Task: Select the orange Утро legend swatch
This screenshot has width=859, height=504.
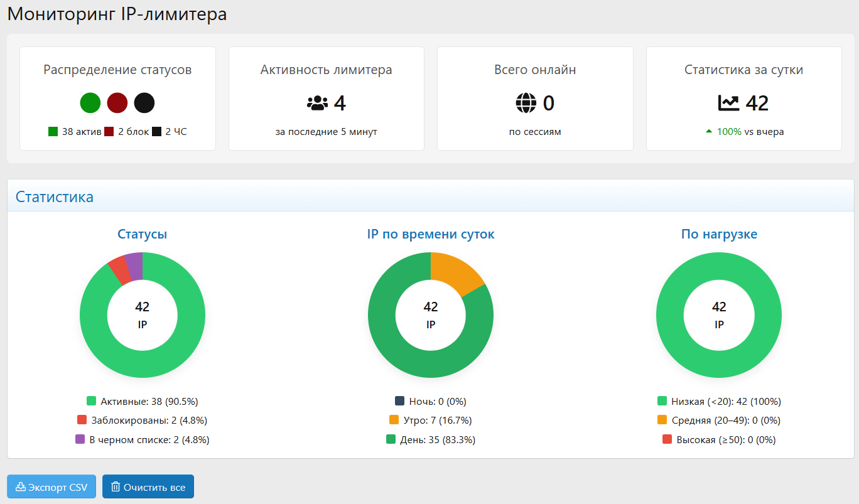Action: tap(394, 421)
